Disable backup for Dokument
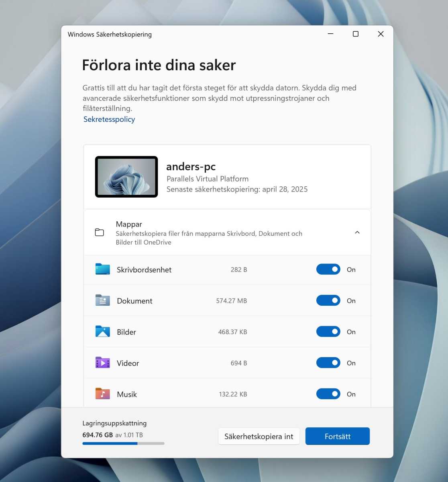Viewport: 448px width, 482px height. coord(328,300)
